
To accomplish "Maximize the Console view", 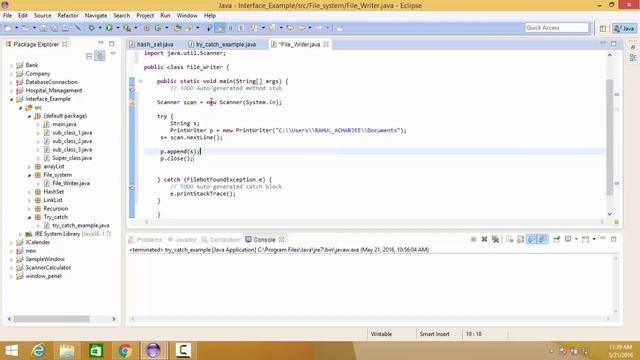I will 613,239.
